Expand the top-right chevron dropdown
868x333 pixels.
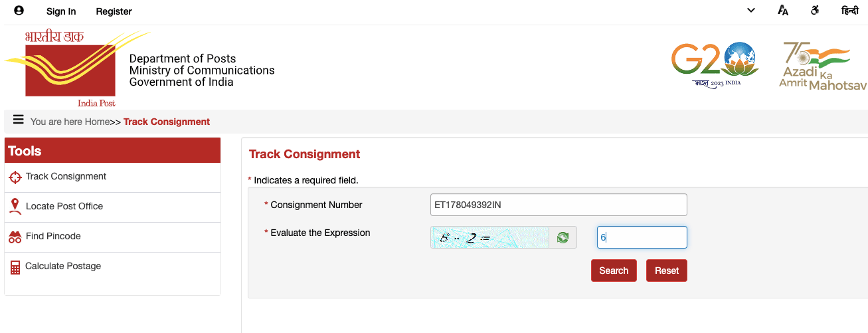(751, 11)
